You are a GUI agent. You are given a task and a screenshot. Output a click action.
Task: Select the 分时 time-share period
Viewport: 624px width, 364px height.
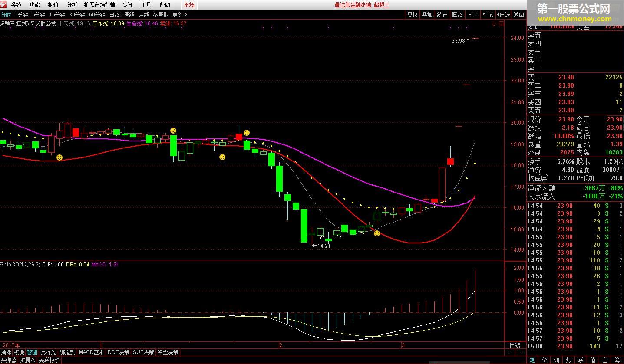pos(6,15)
